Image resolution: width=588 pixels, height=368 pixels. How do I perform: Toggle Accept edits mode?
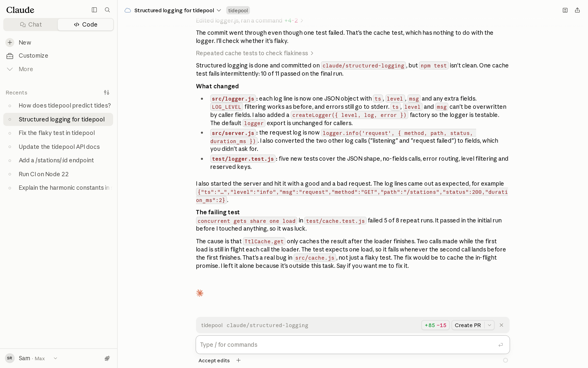point(214,360)
